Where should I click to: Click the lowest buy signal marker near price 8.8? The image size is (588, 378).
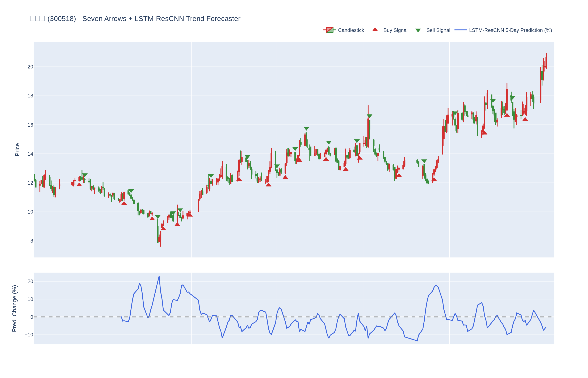coord(163,228)
